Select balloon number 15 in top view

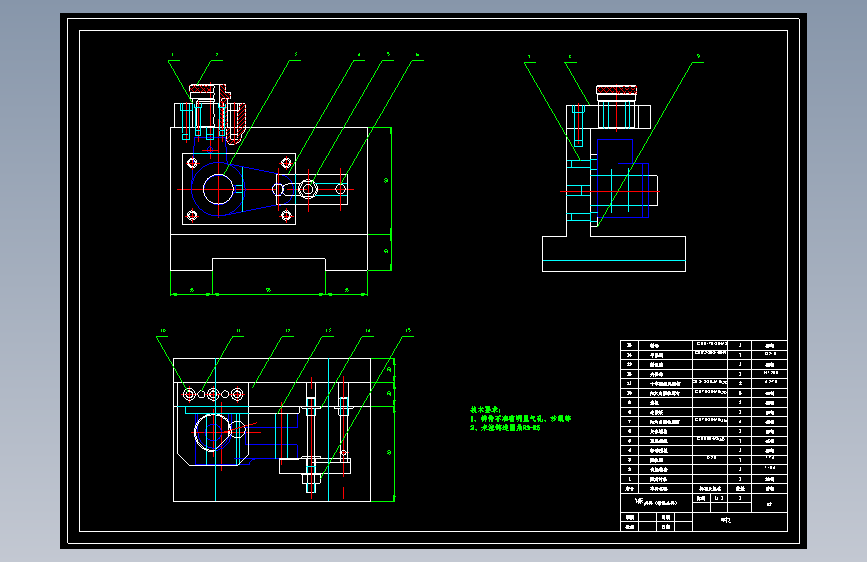(408, 330)
